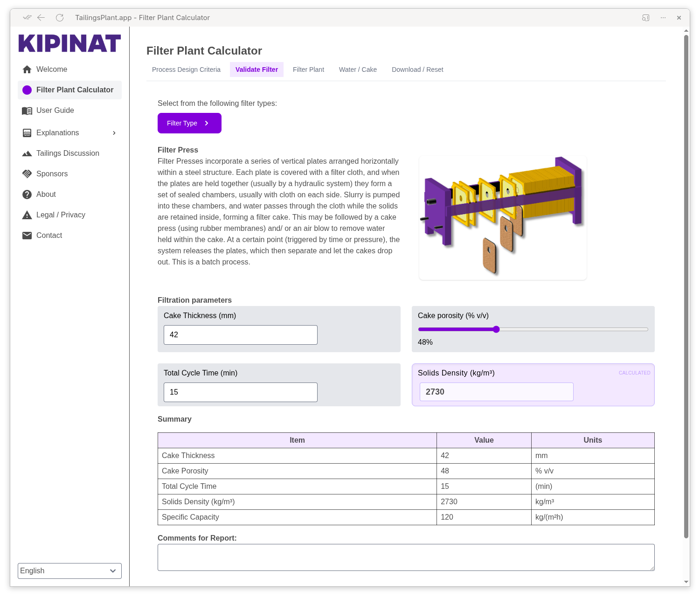
Task: Open the Filter Type selector
Action: 189,123
